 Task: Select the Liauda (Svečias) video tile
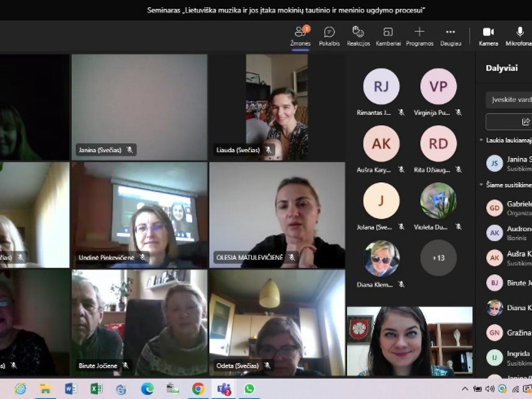click(x=277, y=107)
